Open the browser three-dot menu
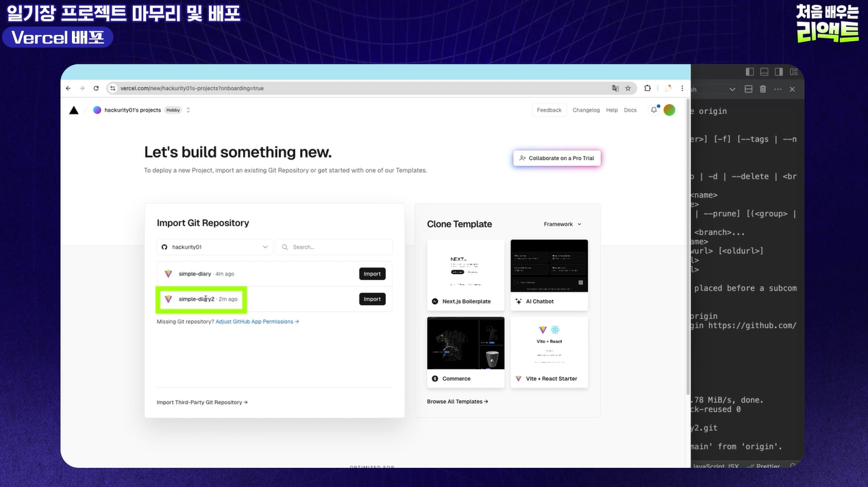The width and height of the screenshot is (868, 487). pyautogui.click(x=682, y=88)
